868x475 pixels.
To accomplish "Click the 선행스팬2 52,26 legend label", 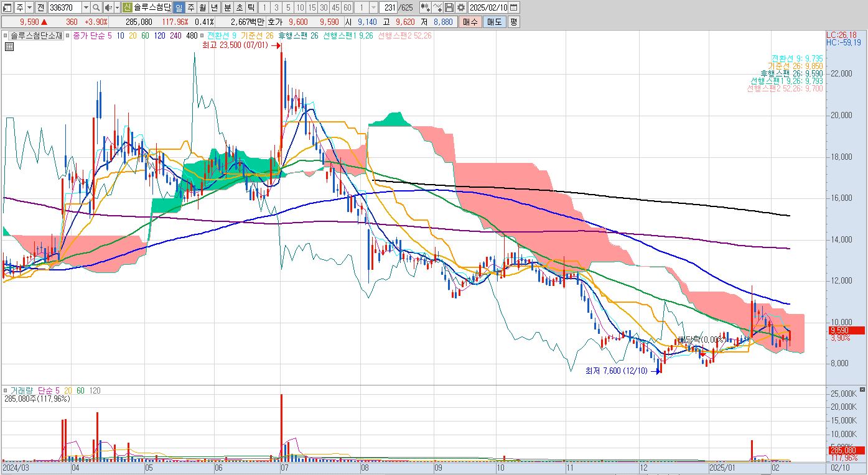I will click(x=404, y=36).
